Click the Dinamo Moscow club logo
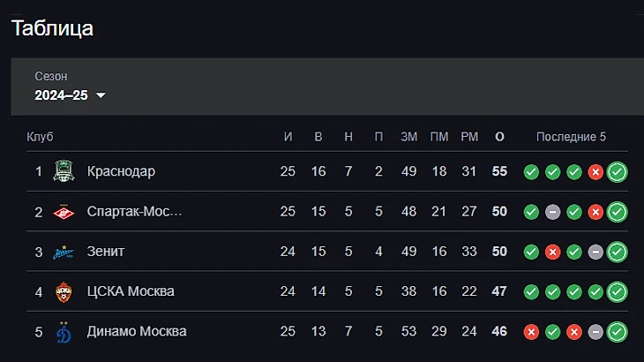The image size is (644, 362). tap(63, 332)
